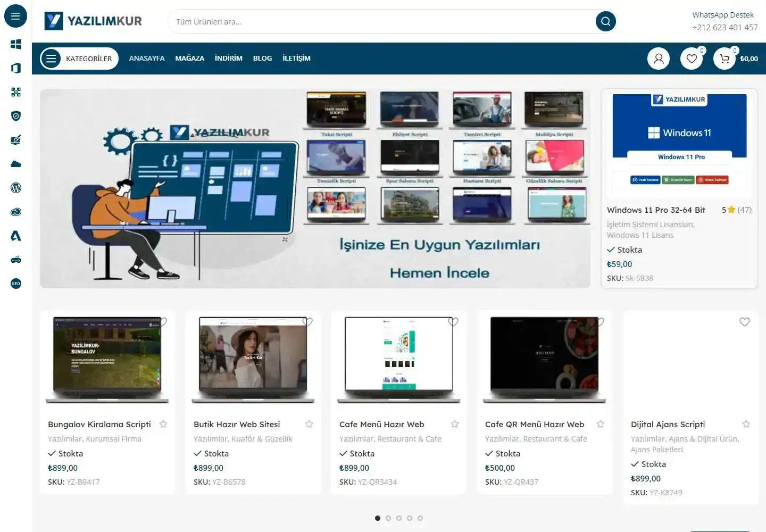The width and height of the screenshot is (766, 532).
Task: Open the user account icon
Action: pyautogui.click(x=659, y=59)
